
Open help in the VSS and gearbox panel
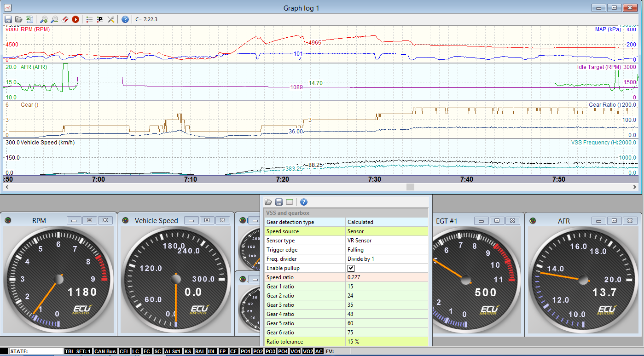click(303, 202)
